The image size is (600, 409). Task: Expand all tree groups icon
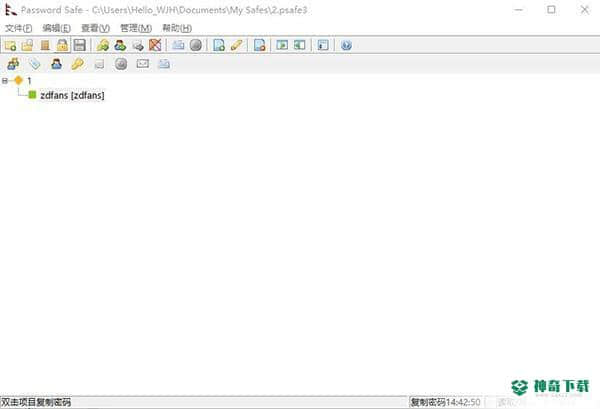[282, 45]
